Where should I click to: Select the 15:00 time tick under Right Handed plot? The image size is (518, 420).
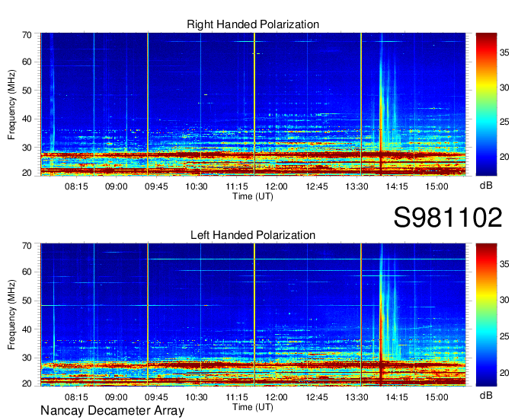point(436,186)
